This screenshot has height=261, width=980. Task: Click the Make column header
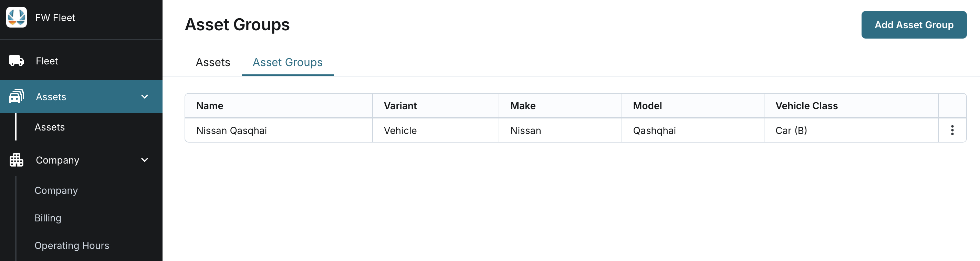click(x=522, y=106)
